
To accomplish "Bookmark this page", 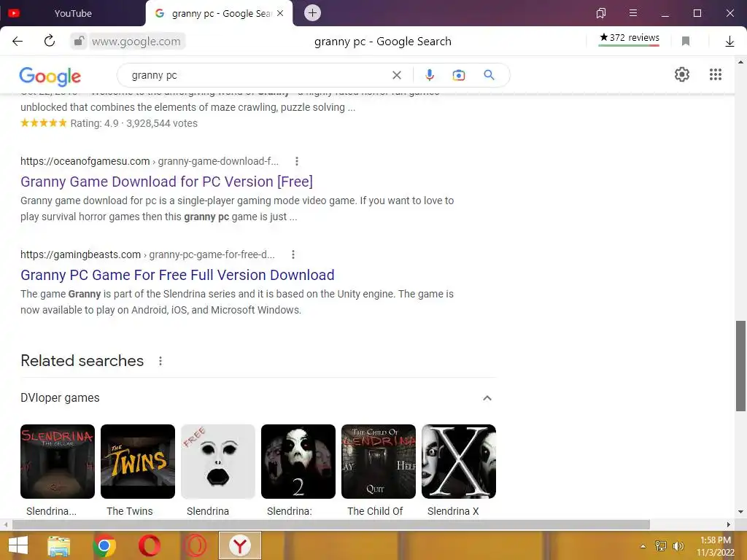I will 686,42.
